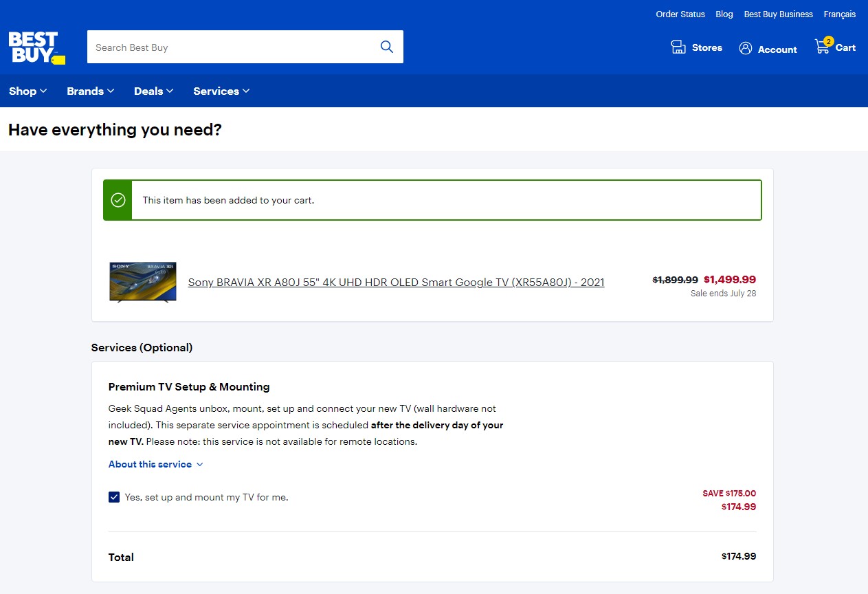Expand the Services menu
The image size is (868, 594).
221,91
